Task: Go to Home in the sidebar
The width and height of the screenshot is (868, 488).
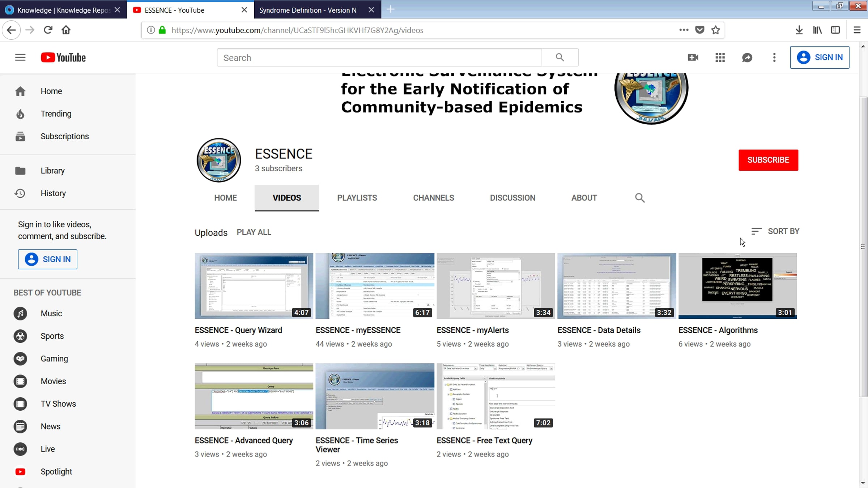Action: [68, 91]
